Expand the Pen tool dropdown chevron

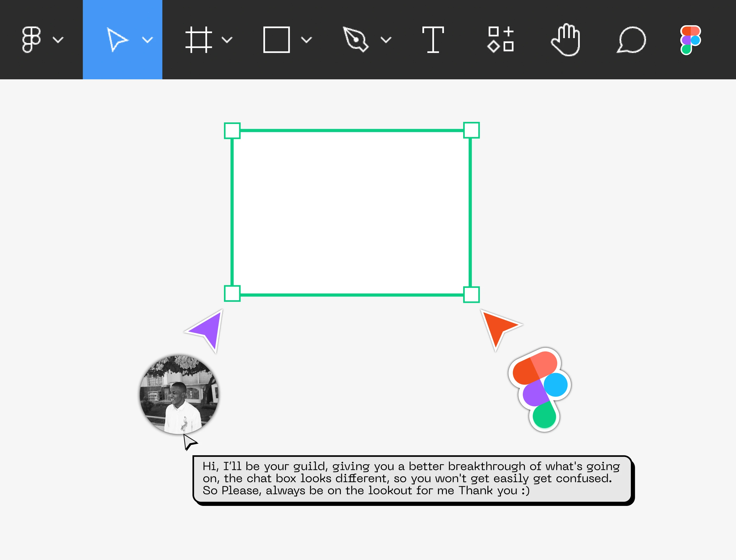[386, 40]
